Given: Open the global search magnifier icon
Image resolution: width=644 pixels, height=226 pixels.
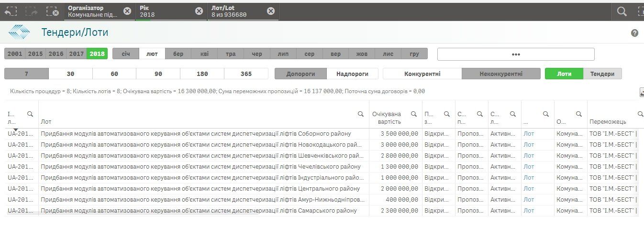Looking at the screenshot, I should [x=622, y=11].
